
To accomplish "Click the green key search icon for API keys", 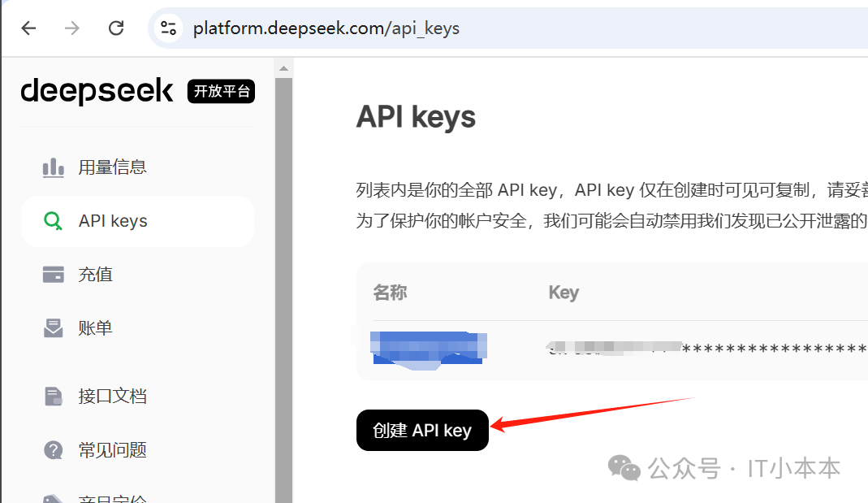I will coord(53,221).
